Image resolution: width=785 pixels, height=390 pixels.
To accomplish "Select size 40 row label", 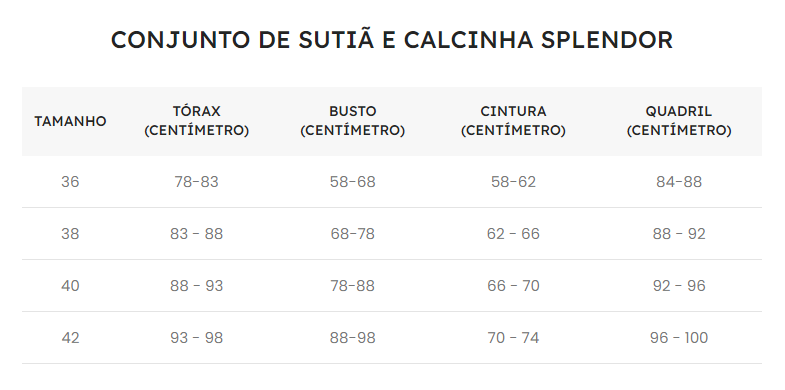I will pos(70,286).
